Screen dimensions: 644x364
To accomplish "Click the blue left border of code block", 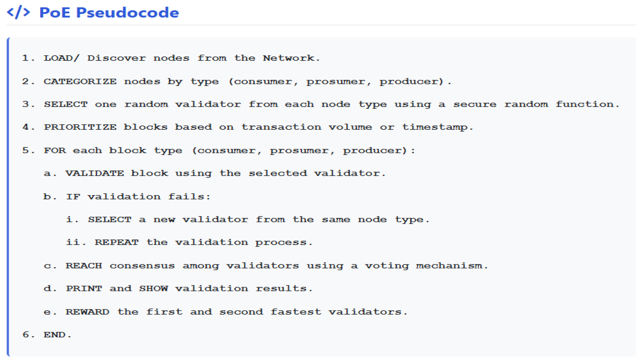I will point(9,197).
